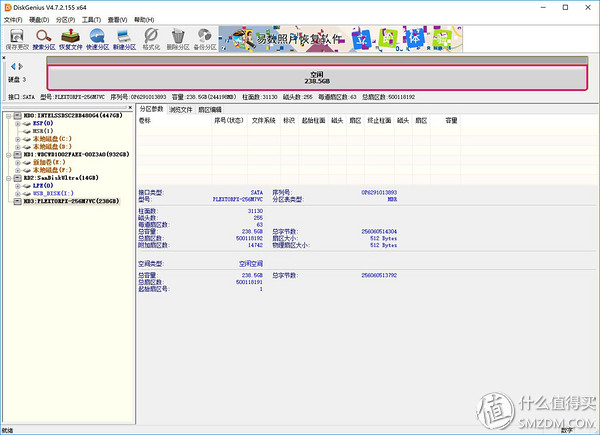Open the 硬盘(D) menu
This screenshot has height=435, width=600.
pos(39,20)
